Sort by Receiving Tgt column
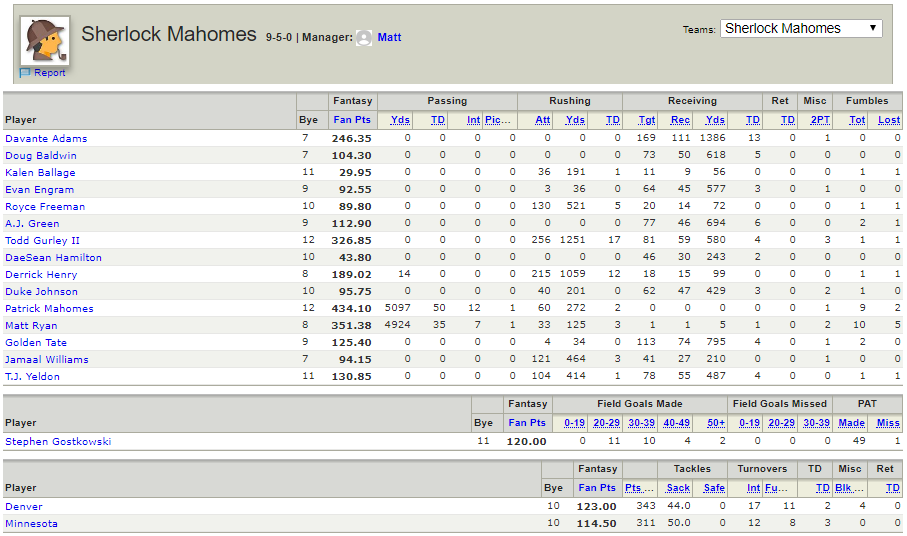The width and height of the screenshot is (907, 536). coord(647,120)
